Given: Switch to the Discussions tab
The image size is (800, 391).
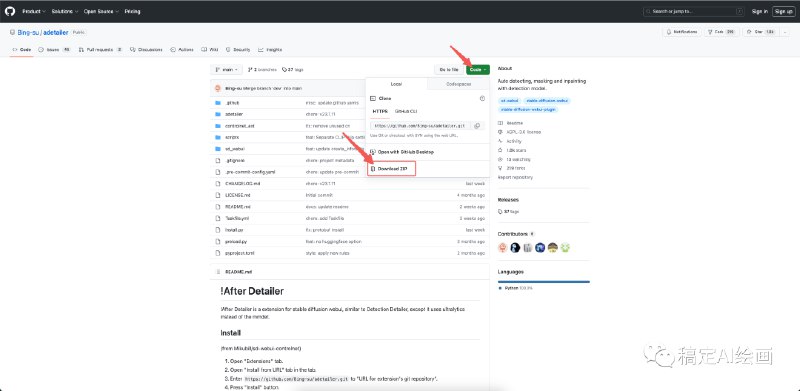Looking at the screenshot, I should tap(146, 50).
